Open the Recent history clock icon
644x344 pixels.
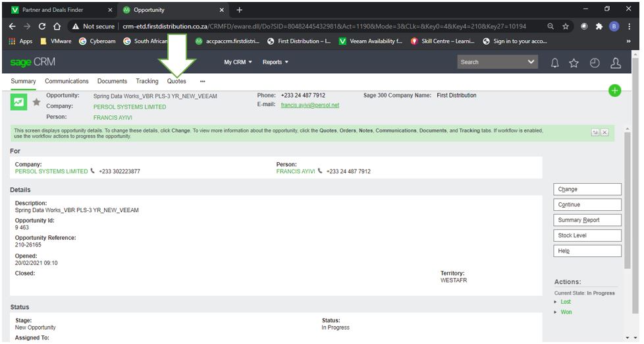click(595, 63)
